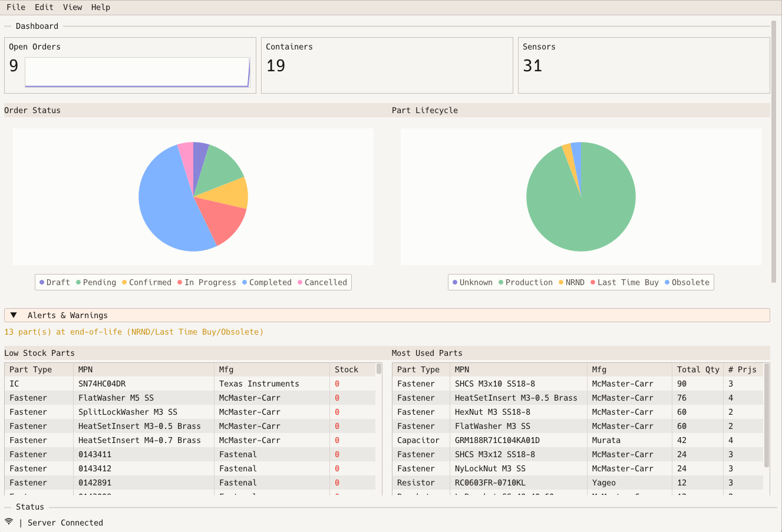Viewport: 782px width, 532px height.
Task: Toggle the In Progress legend entry
Action: click(207, 282)
